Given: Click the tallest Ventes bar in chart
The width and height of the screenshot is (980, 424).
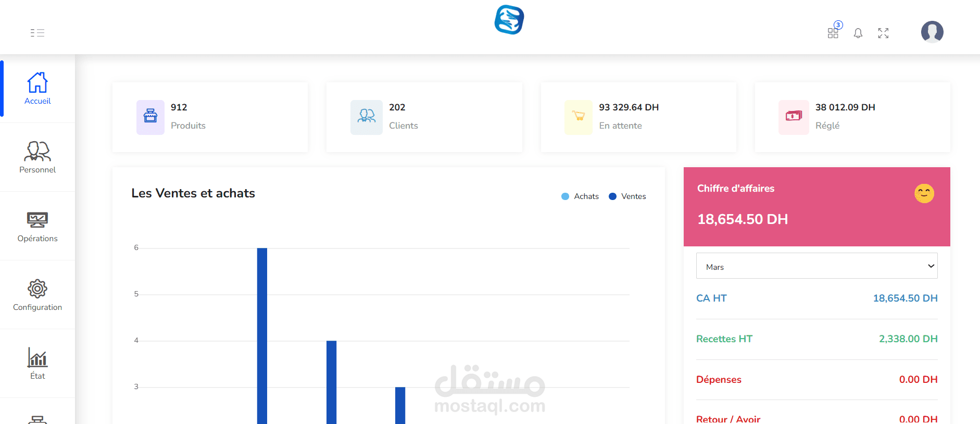Looking at the screenshot, I should (262, 336).
